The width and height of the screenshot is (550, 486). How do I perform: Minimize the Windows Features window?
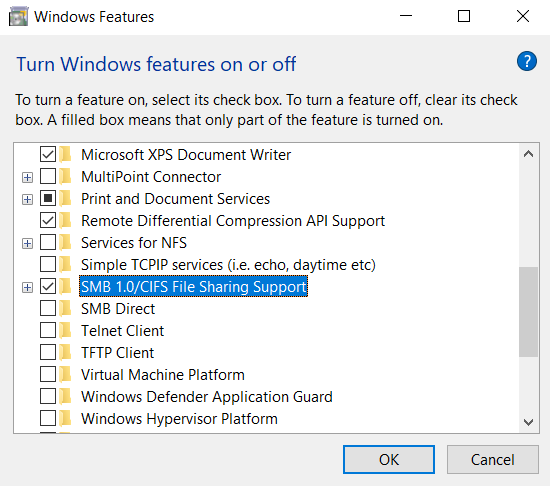(406, 16)
